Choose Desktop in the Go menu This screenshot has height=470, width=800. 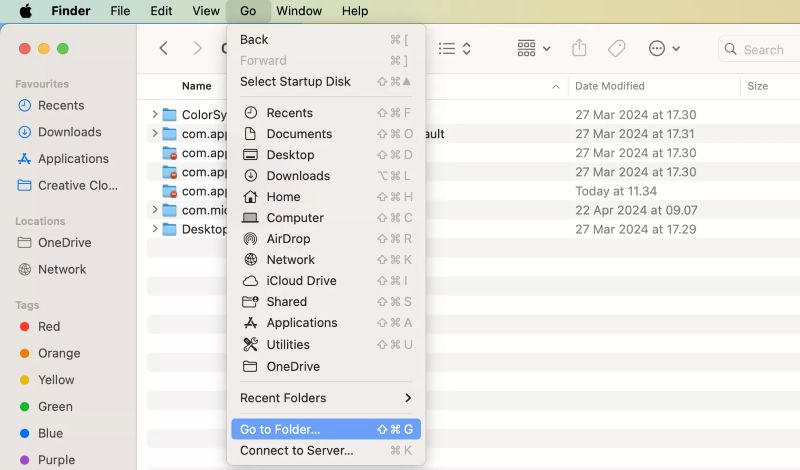[x=326, y=155]
